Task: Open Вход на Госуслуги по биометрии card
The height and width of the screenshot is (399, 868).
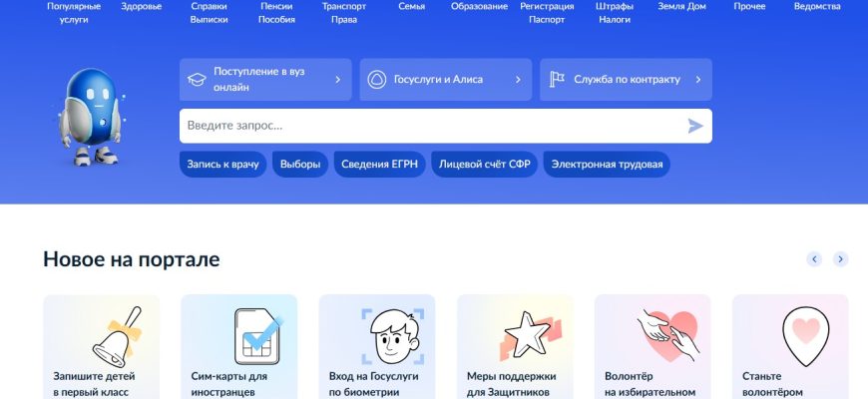Action: point(377,347)
